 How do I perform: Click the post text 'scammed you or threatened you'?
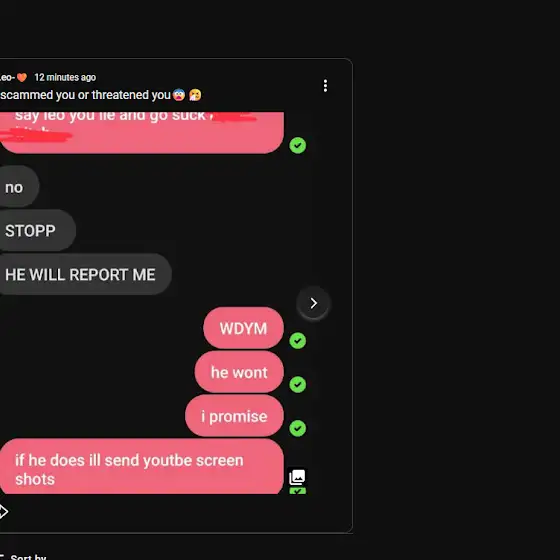[x=85, y=95]
